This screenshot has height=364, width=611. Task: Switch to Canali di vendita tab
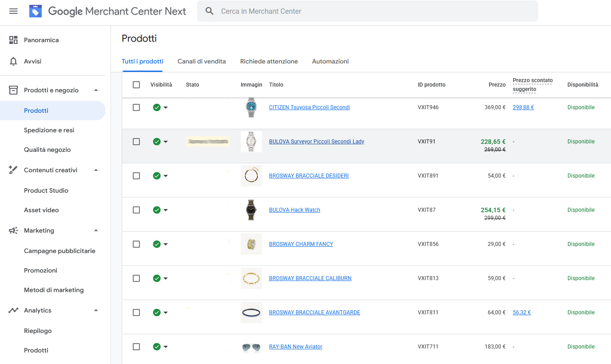tap(202, 61)
